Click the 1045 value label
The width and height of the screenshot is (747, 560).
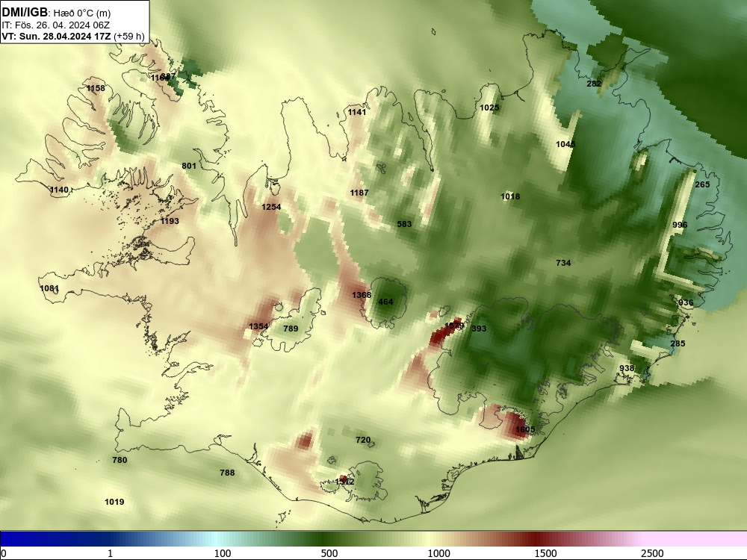pos(565,144)
